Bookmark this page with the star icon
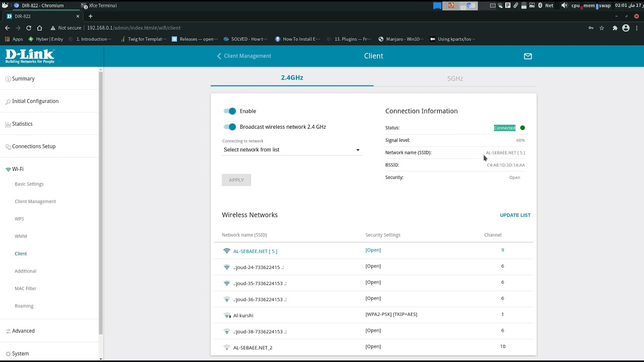Screen dimensions: 644x362 tap(602, 28)
